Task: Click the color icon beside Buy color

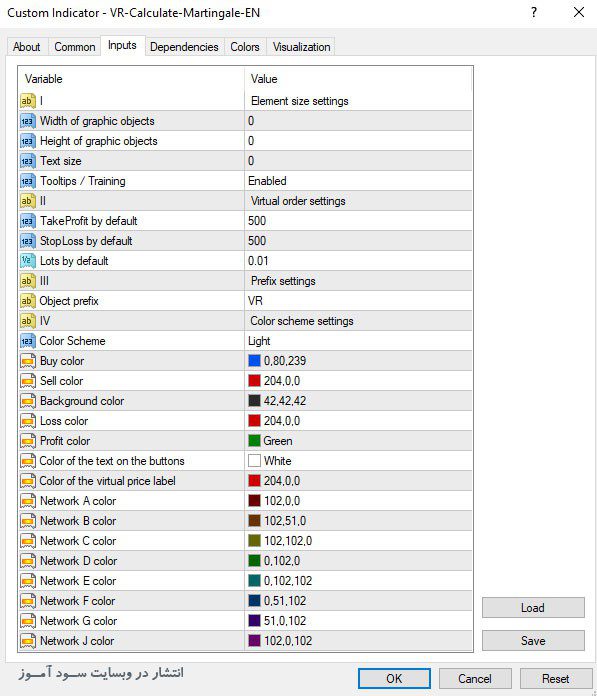Action: pos(28,361)
